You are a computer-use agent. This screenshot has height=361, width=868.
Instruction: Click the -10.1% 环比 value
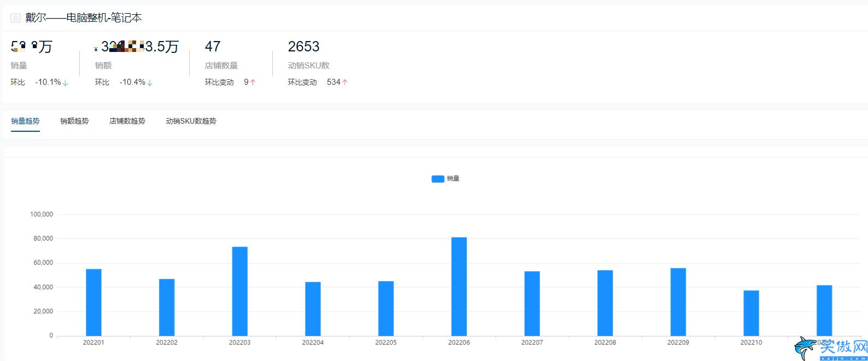tap(48, 83)
